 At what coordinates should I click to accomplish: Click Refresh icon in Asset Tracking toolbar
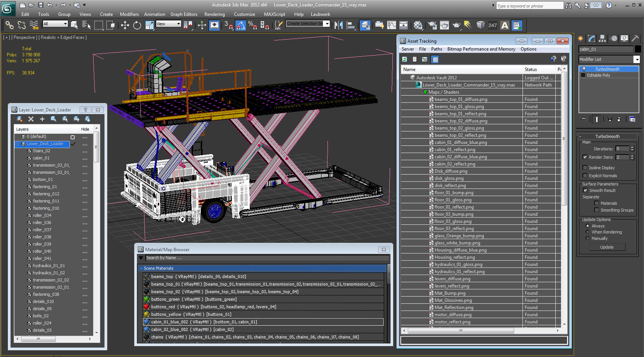coord(404,59)
